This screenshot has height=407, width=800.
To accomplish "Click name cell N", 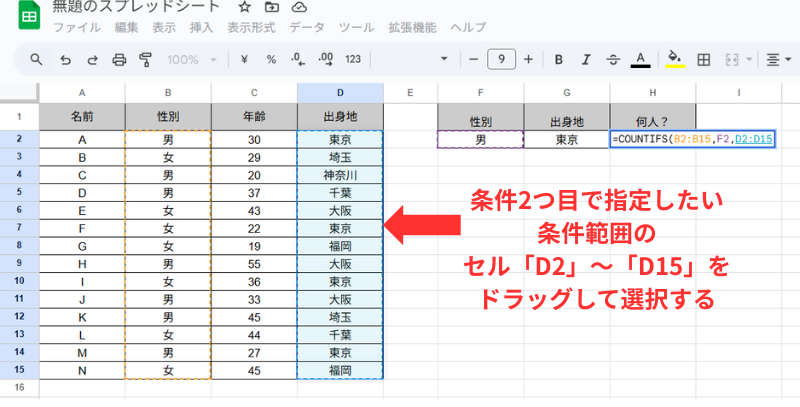I will pyautogui.click(x=82, y=371).
